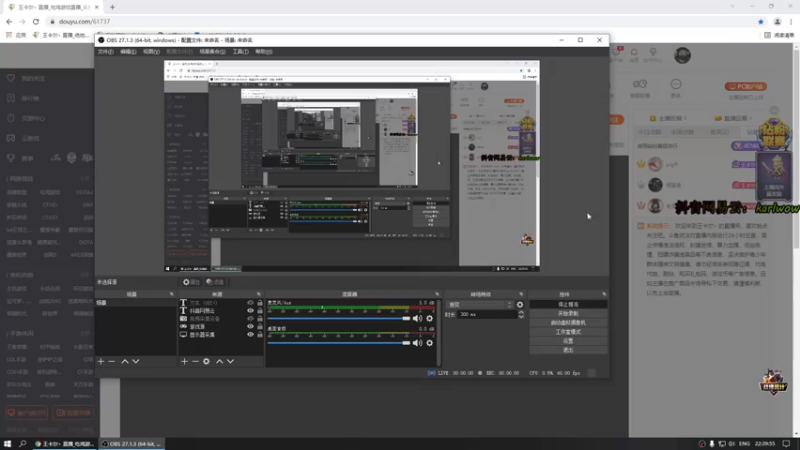
Task: Open Chrome profile avatar icon
Action: tap(778, 21)
